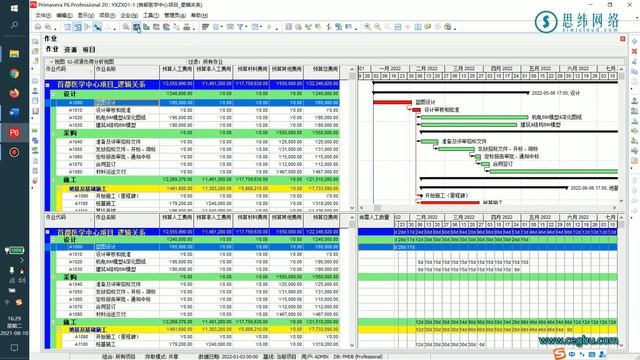Click the 作业名称 column header in top table
Viewport: 640px width, 360px height.
click(x=127, y=72)
